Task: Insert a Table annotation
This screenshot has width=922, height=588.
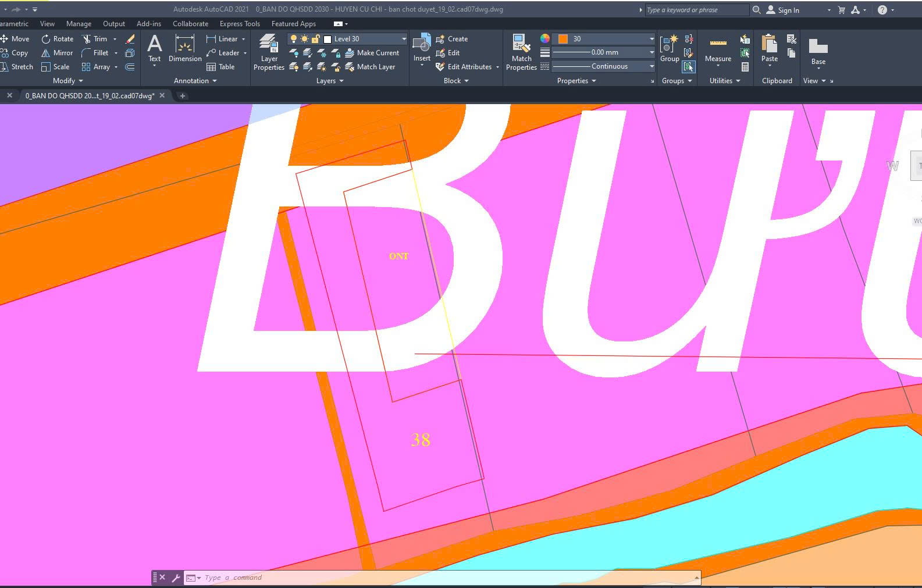Action: point(220,67)
